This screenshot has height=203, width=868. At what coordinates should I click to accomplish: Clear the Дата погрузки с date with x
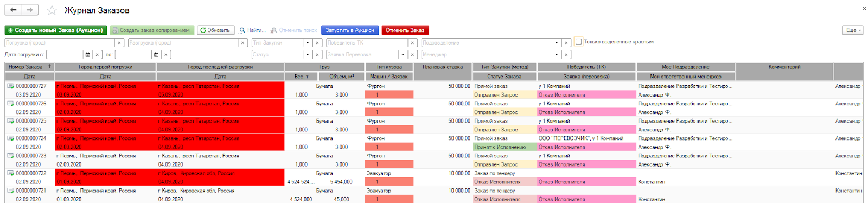click(97, 55)
